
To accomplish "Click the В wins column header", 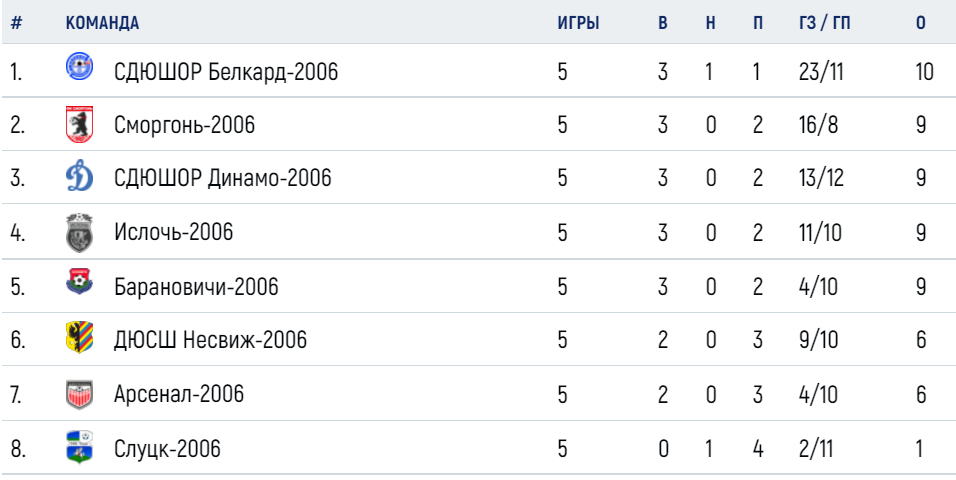I will click(x=663, y=23).
